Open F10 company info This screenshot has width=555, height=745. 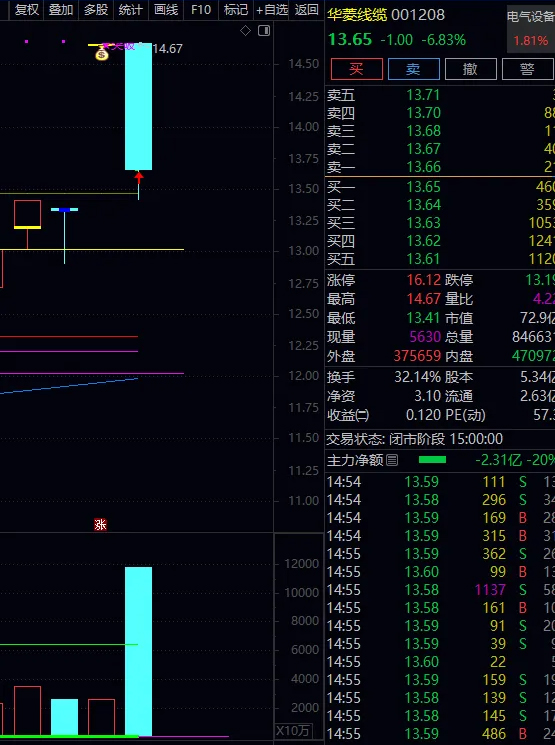201,10
